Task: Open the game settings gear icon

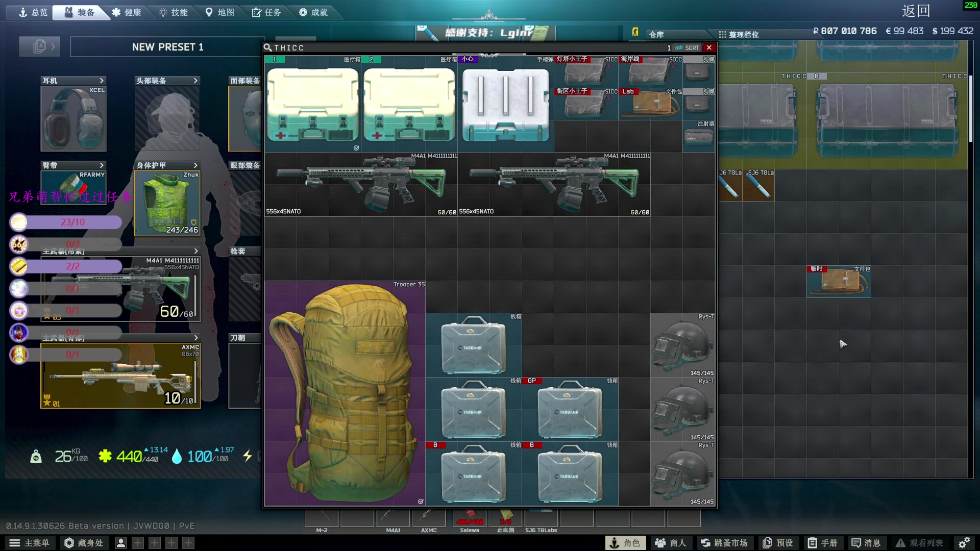Action: point(964,543)
